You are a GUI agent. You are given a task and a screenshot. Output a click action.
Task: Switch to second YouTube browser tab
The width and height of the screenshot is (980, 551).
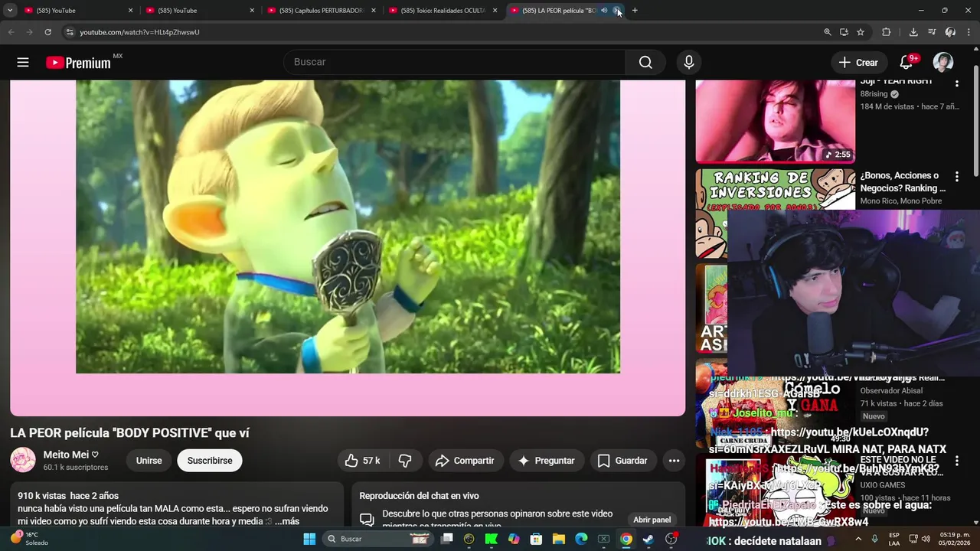pyautogui.click(x=198, y=11)
